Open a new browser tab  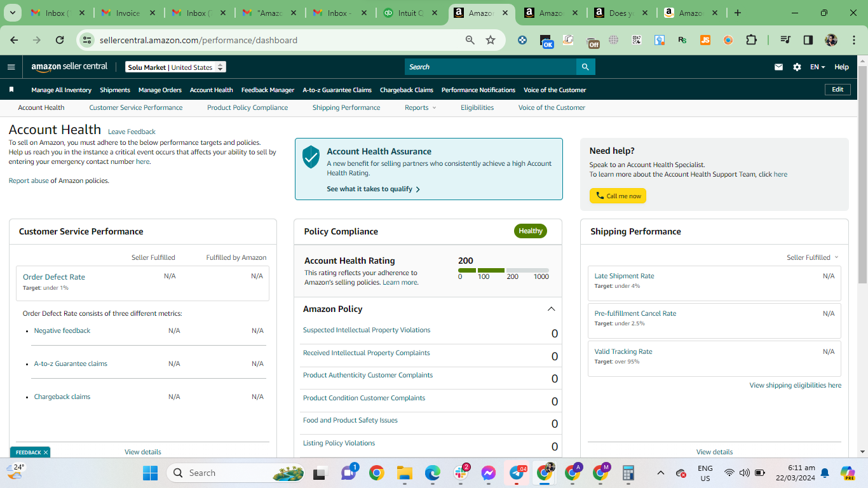[738, 13]
